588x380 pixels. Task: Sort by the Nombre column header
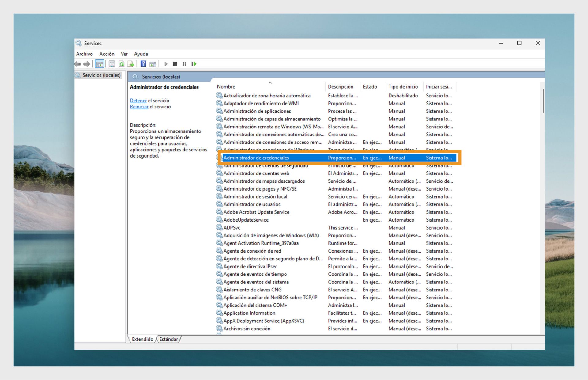[270, 87]
